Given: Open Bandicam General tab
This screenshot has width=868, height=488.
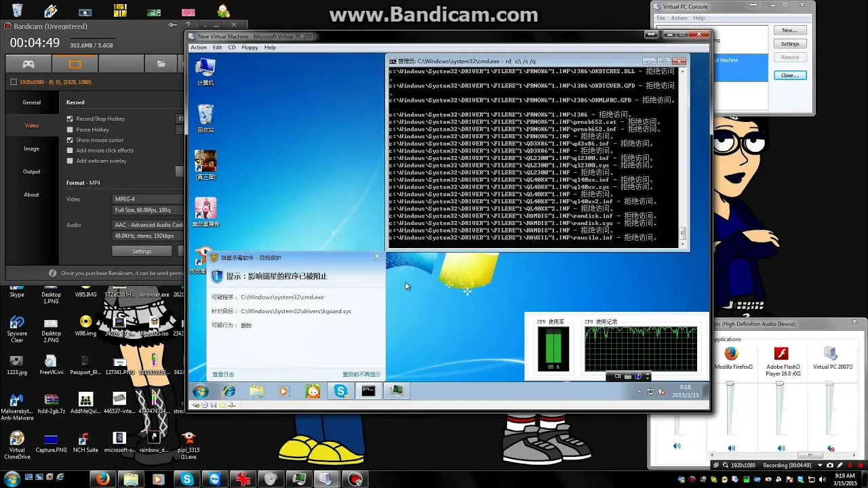Looking at the screenshot, I should click(x=32, y=102).
